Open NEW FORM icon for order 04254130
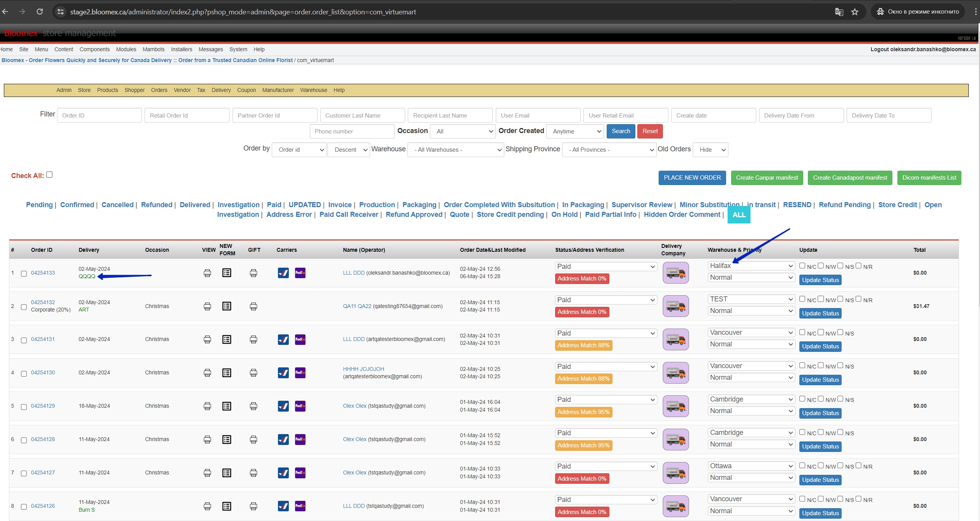This screenshot has width=980, height=521. pyautogui.click(x=227, y=373)
